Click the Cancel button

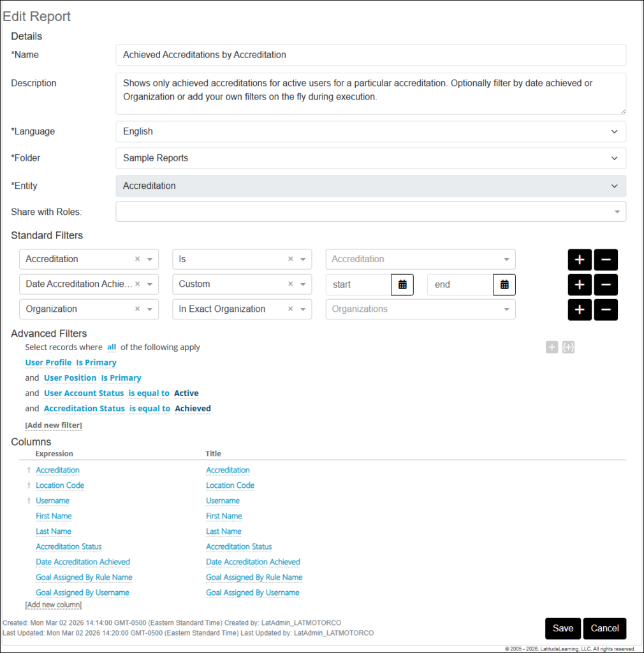(604, 628)
